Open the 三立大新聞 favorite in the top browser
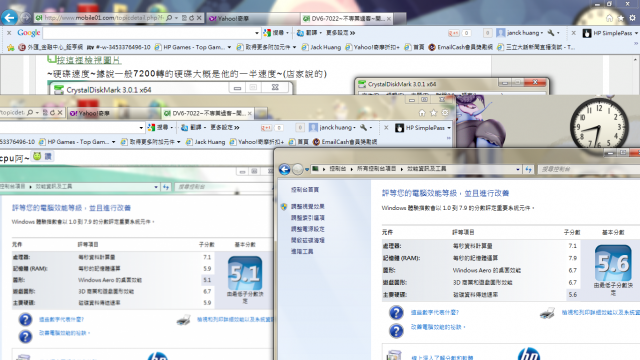640x360 pixels. pyautogui.click(x=536, y=47)
